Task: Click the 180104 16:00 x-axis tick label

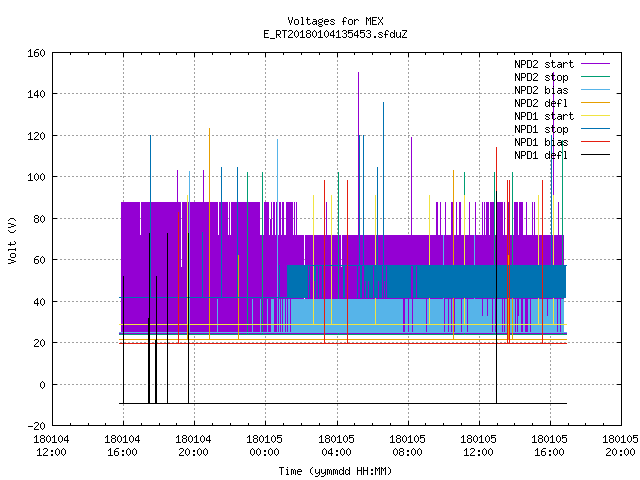Action: 122,446
